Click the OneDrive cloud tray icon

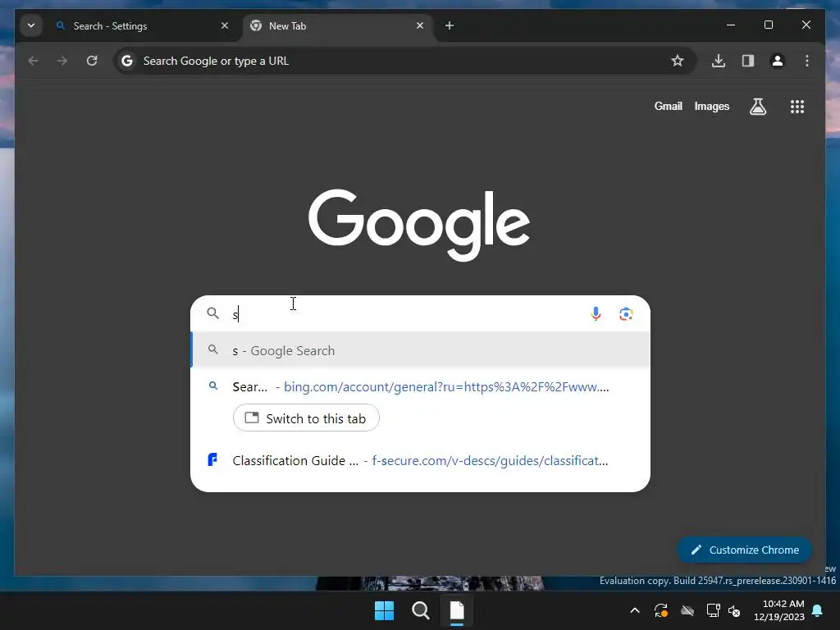pos(687,610)
